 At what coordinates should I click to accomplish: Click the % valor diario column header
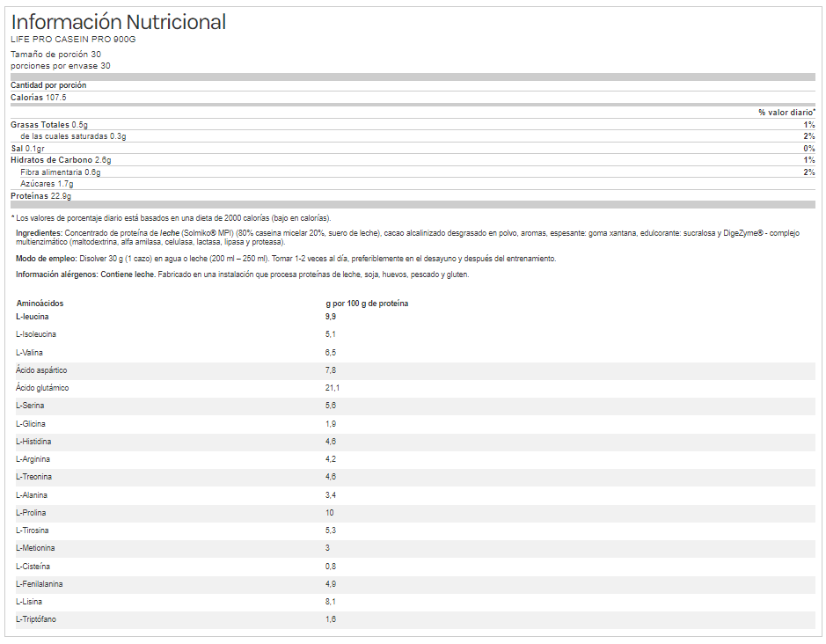pyautogui.click(x=786, y=113)
